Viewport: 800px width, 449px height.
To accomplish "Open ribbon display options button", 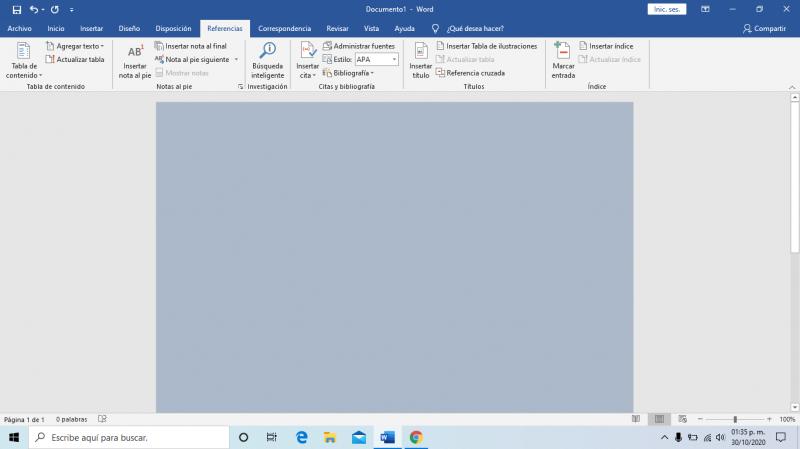I will (x=705, y=9).
